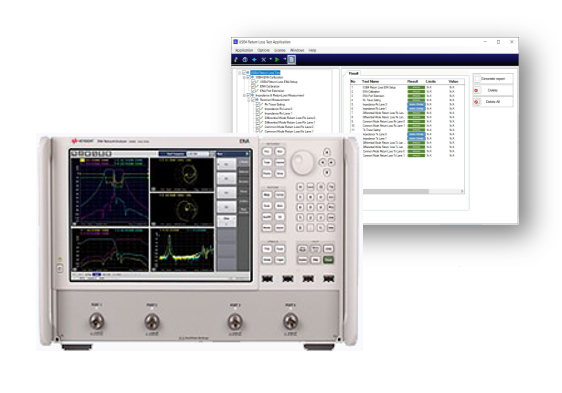This screenshot has width=562, height=393.
Task: Switch to the Result tab
Action: [354, 73]
